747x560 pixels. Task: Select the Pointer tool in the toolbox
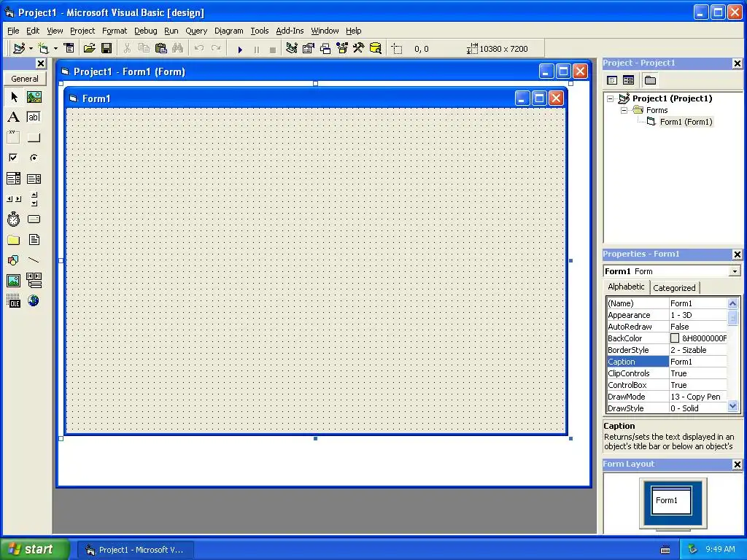coord(14,97)
